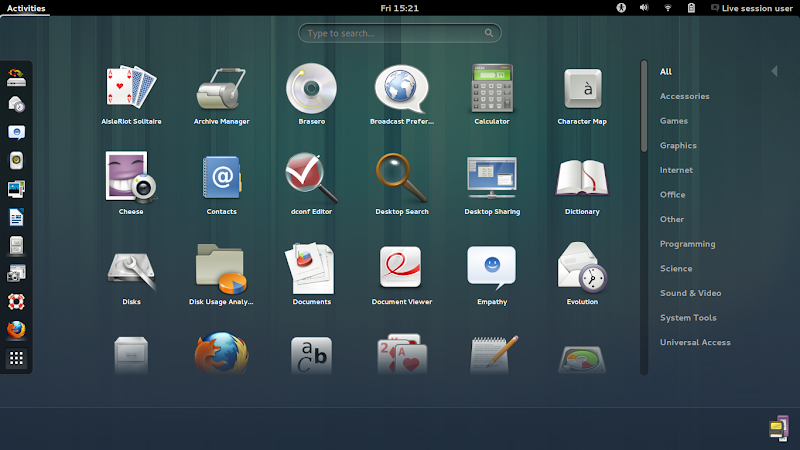Screen dimensions: 800x450
Task: Open Universal Access menu icon in top bar
Action: pyautogui.click(x=621, y=8)
